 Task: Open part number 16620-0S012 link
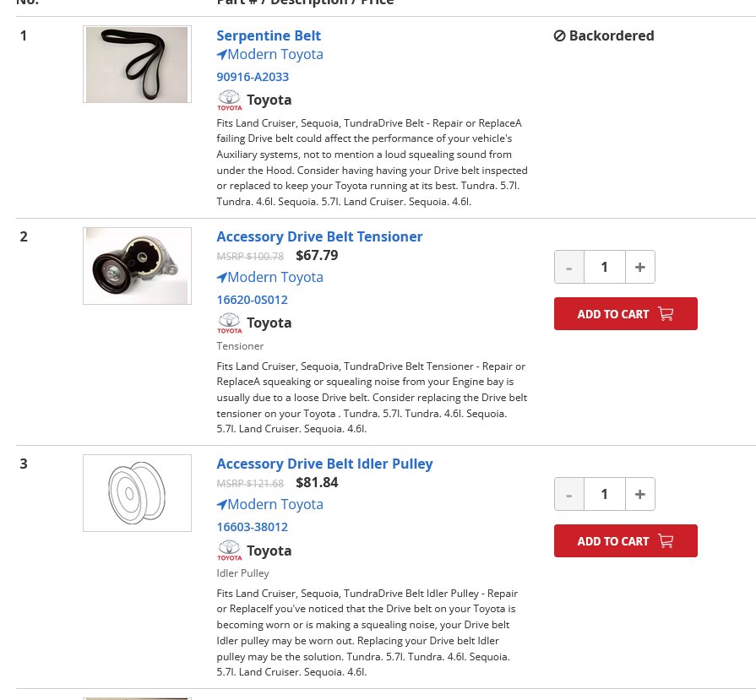pyautogui.click(x=253, y=300)
